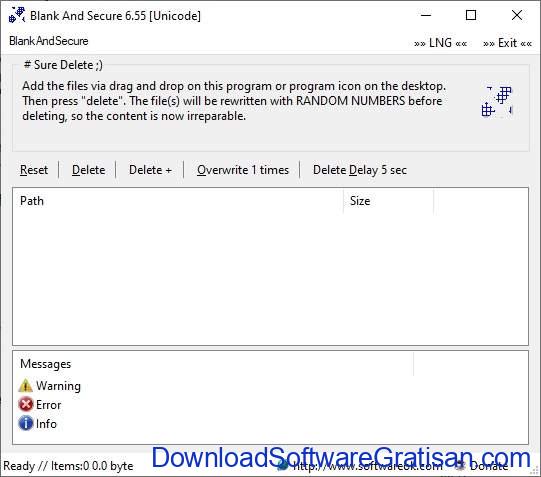Reset the file list

point(34,170)
